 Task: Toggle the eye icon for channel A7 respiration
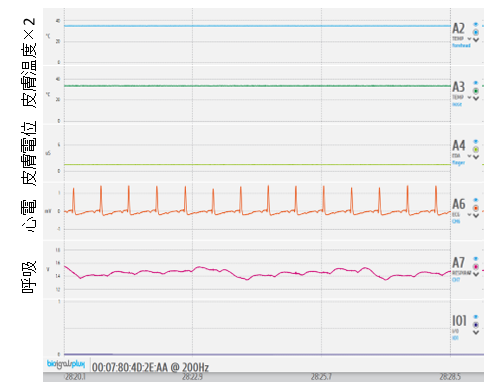476,259
